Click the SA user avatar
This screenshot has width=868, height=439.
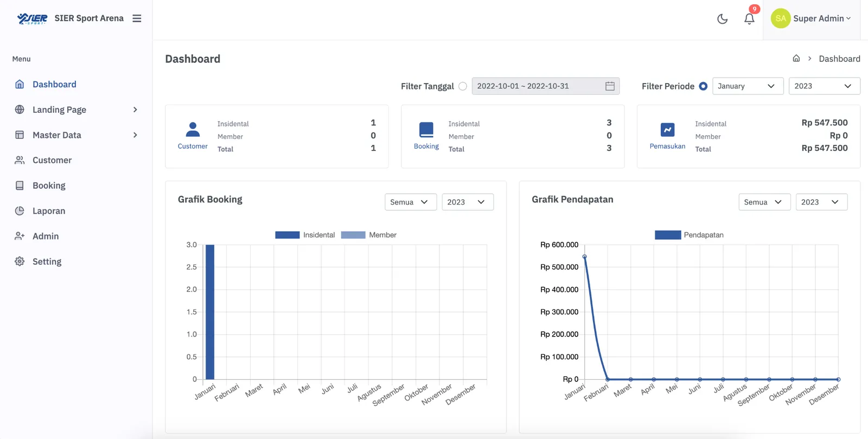click(781, 18)
